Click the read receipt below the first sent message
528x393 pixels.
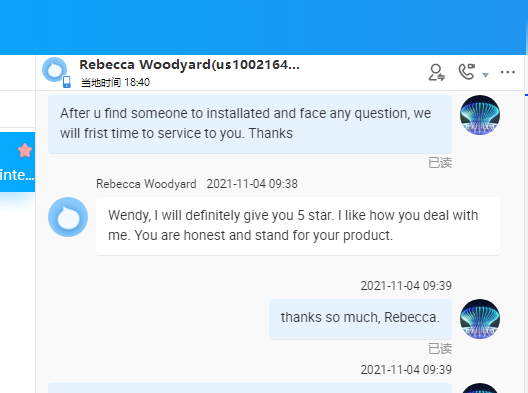click(x=440, y=163)
